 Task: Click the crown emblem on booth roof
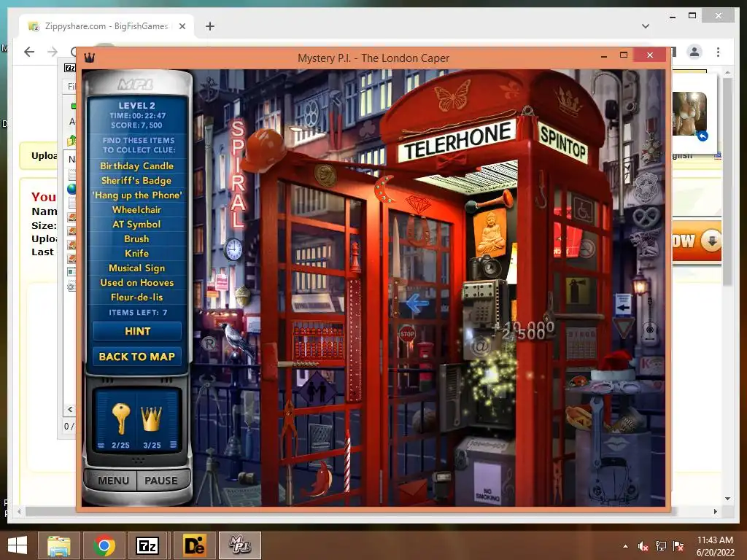click(x=569, y=101)
